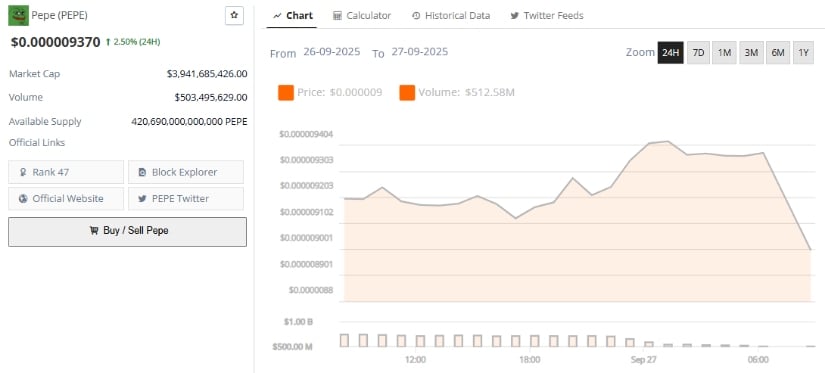
Task: Open the Historical Data tab
Action: 451,16
